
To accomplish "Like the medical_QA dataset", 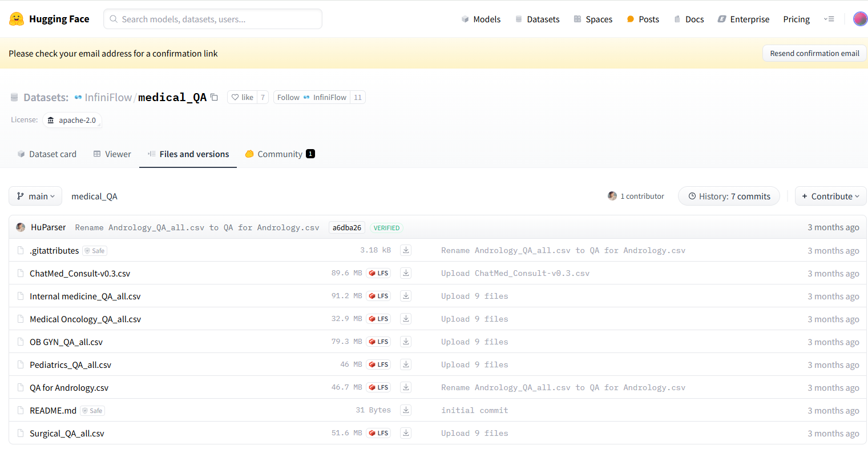I will click(242, 97).
